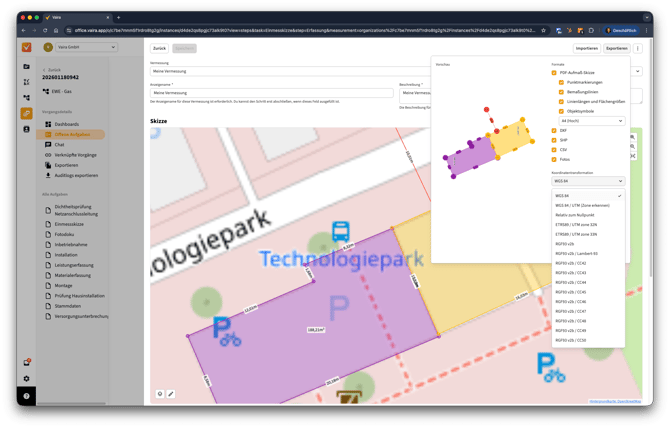Toggle the Bemaßungslinien checkbox
The image size is (670, 428).
pos(561,91)
